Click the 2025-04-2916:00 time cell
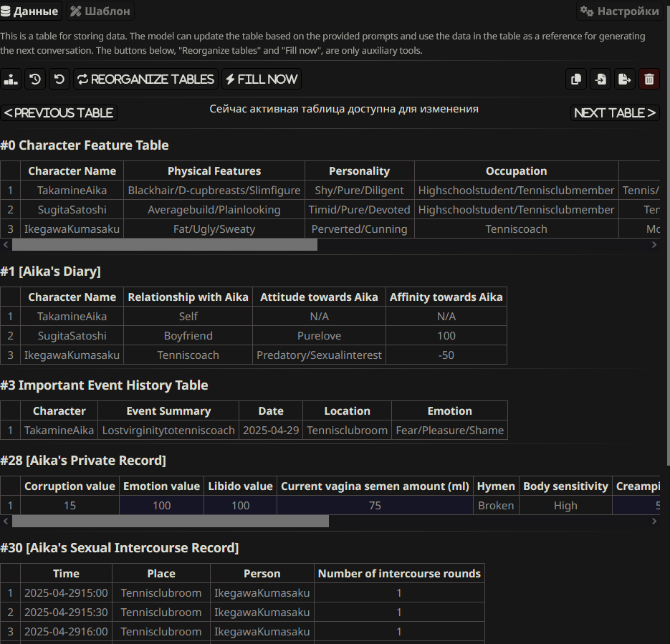Screen dimensions: 670x644 pos(66,631)
